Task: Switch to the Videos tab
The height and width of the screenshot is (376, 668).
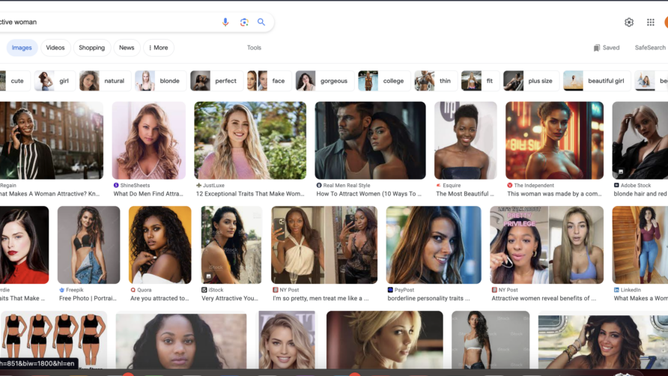Action: tap(55, 48)
